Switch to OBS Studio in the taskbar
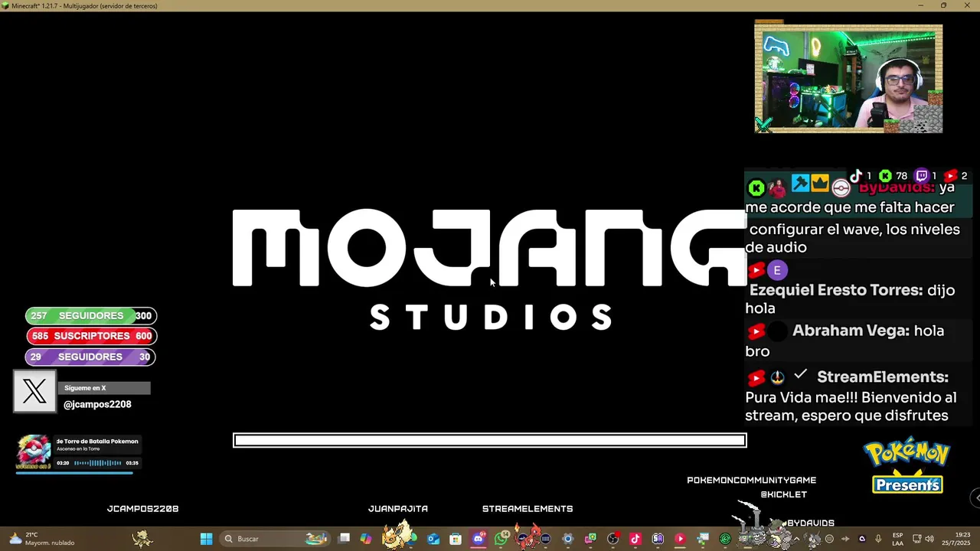 [x=612, y=539]
